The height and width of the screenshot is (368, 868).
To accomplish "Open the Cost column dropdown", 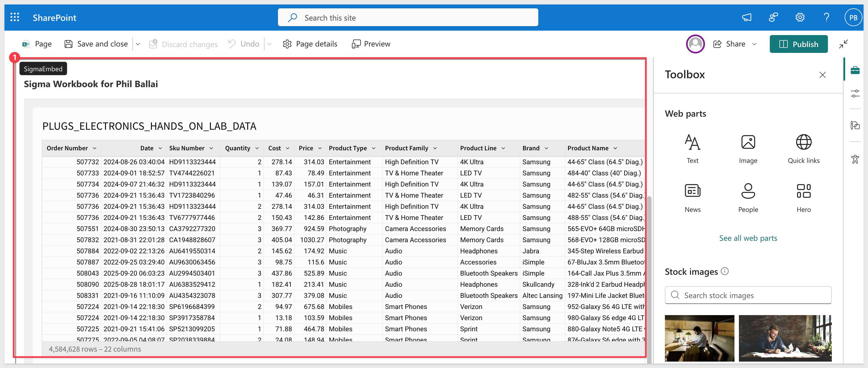I will click(x=288, y=148).
